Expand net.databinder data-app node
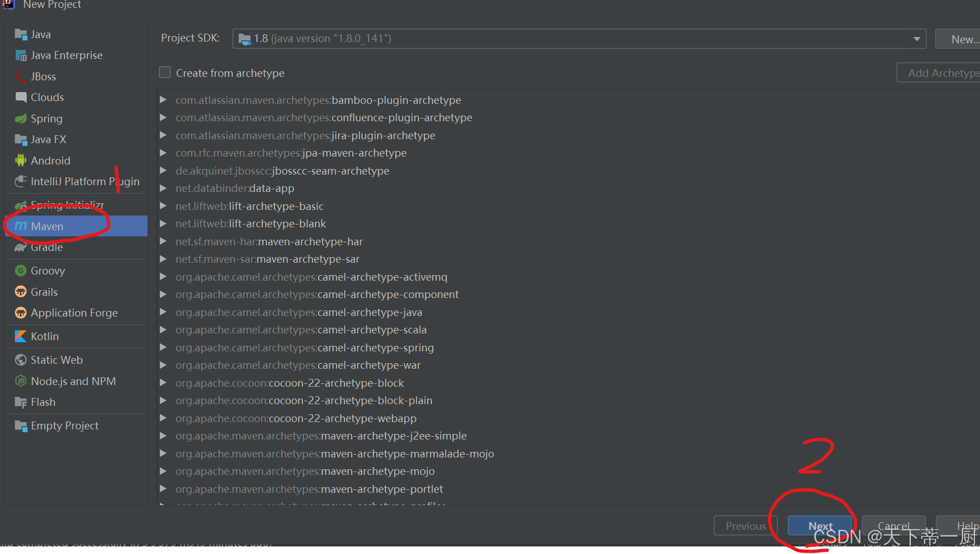Viewport: 980px width, 554px height. click(x=163, y=188)
